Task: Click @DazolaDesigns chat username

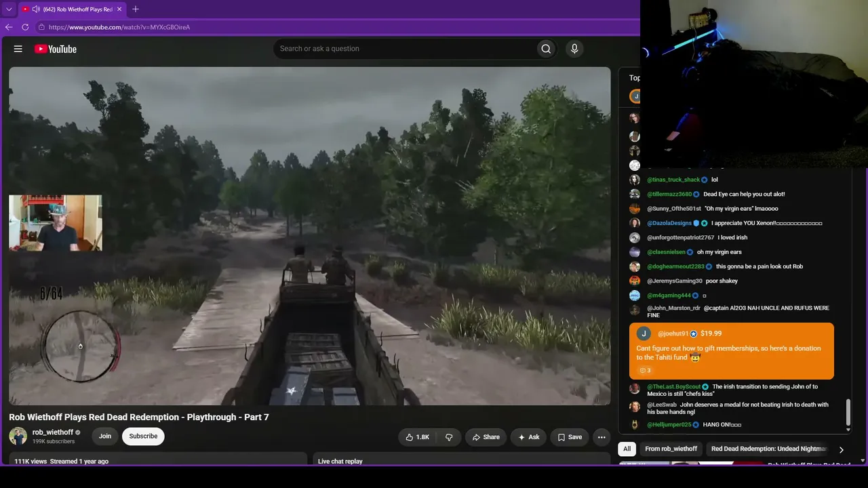Action: click(x=669, y=223)
